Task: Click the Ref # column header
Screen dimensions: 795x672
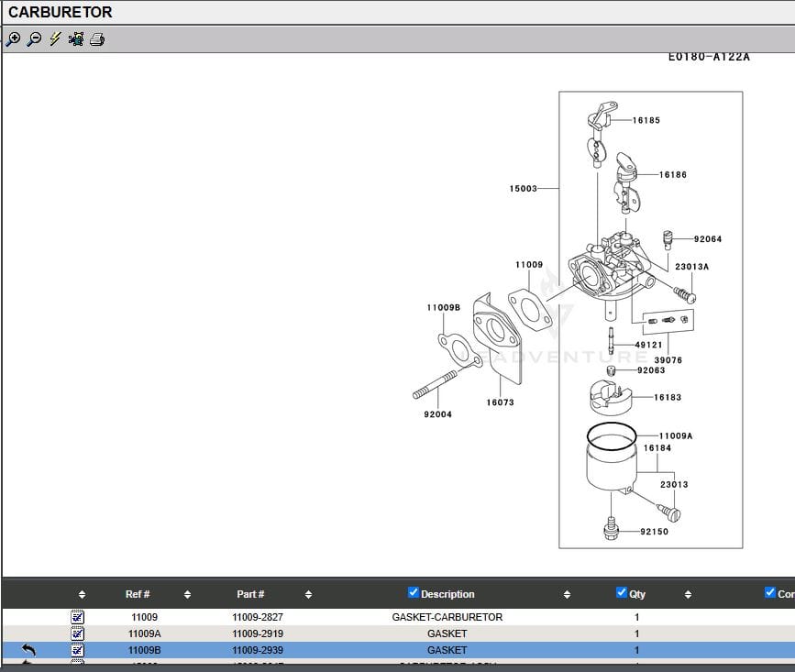Action: pyautogui.click(x=138, y=594)
